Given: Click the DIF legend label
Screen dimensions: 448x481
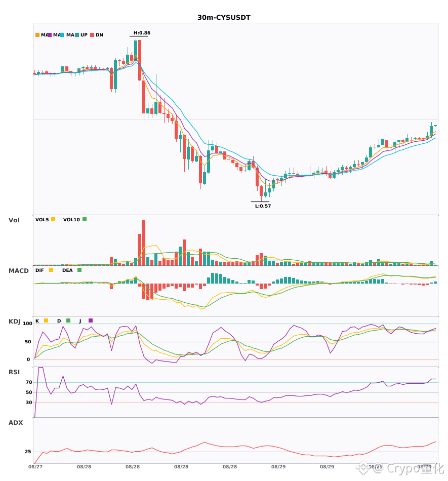Looking at the screenshot, I should [39, 270].
